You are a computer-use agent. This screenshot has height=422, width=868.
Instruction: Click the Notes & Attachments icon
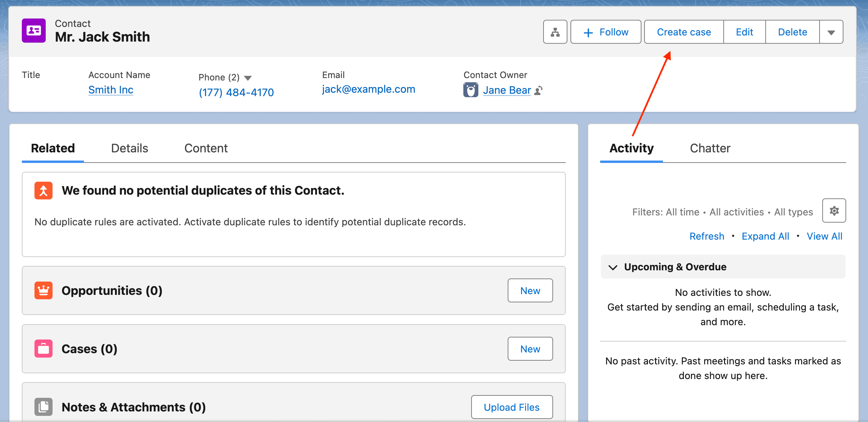tap(43, 407)
